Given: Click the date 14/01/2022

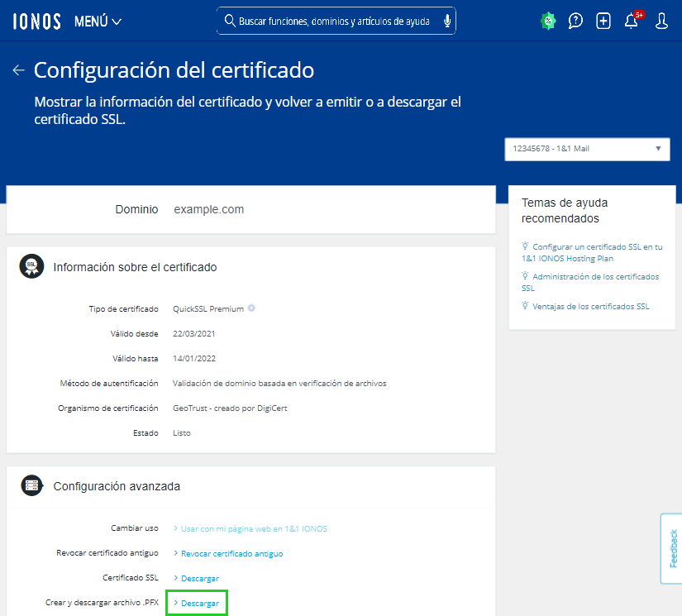Looking at the screenshot, I should pos(194,359).
